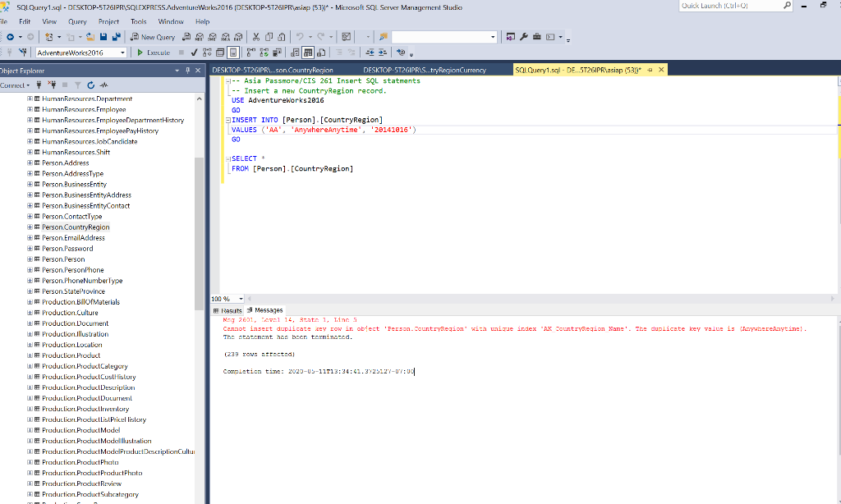841x504 pixels.
Task: Expand the Person.Address table node
Action: click(x=30, y=163)
